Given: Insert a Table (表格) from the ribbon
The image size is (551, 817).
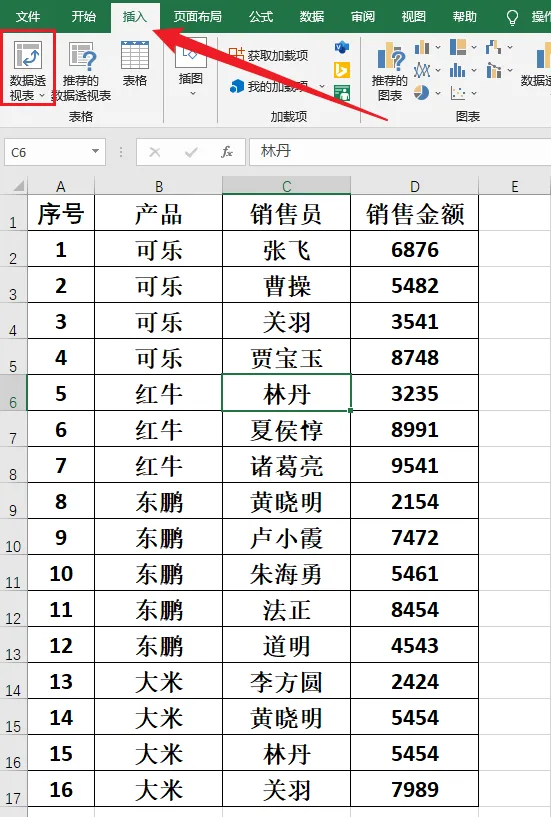Looking at the screenshot, I should [134, 65].
